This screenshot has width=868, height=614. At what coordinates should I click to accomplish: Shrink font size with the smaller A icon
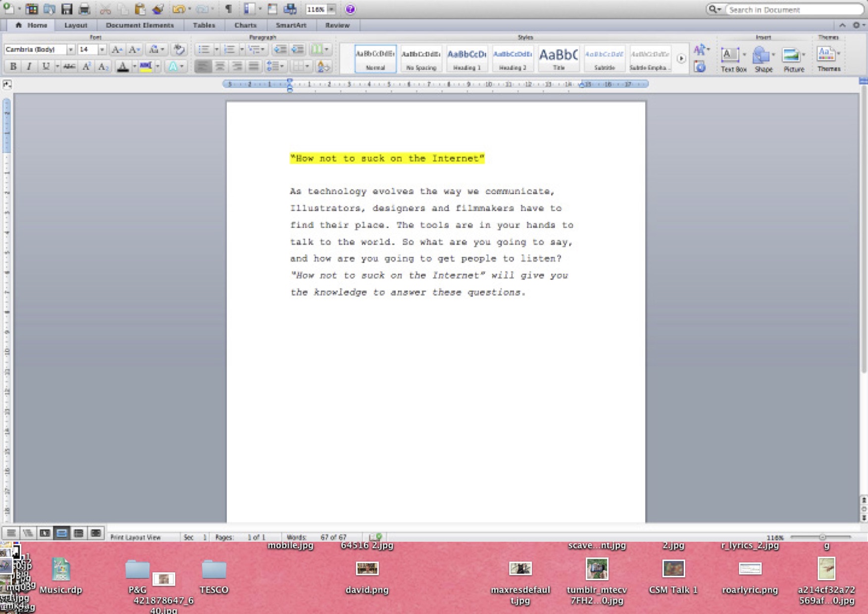133,50
